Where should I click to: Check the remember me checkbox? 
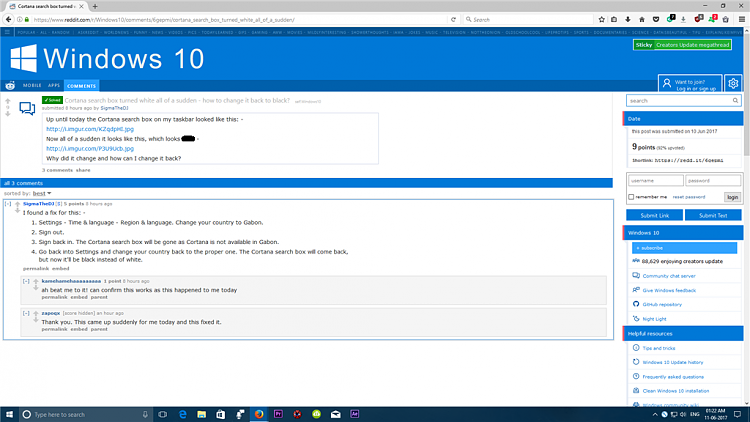(x=631, y=197)
